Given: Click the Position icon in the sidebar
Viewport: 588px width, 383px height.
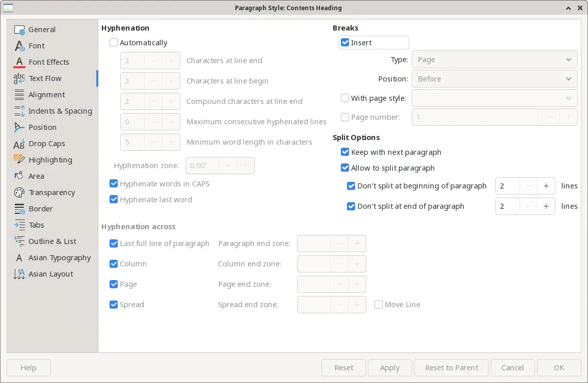Looking at the screenshot, I should (19, 127).
